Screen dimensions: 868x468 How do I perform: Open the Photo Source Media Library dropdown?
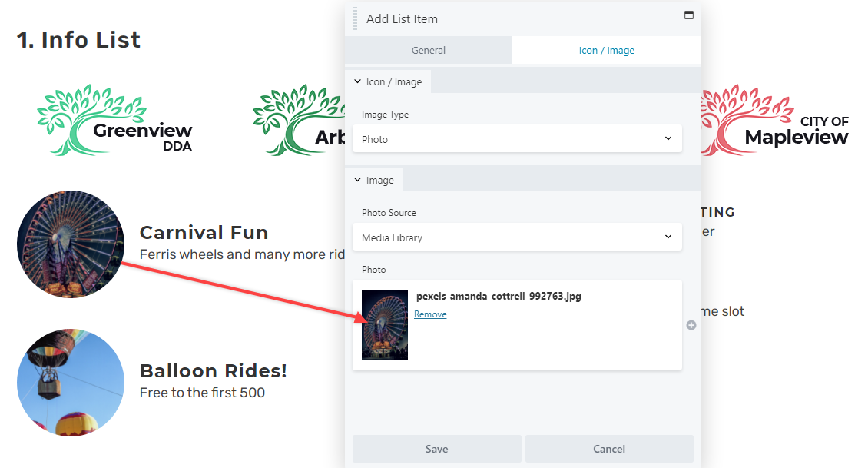point(517,237)
